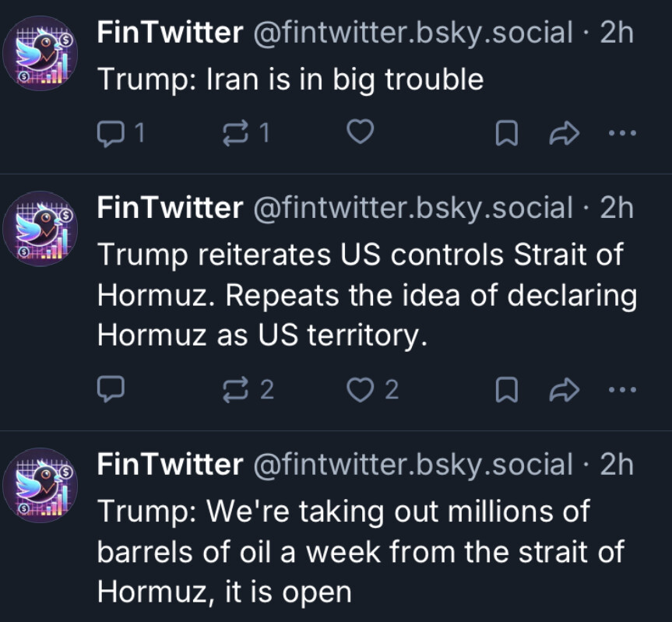Bookmark the 'Iran is in big trouble' post
672x622 pixels.
pyautogui.click(x=507, y=134)
